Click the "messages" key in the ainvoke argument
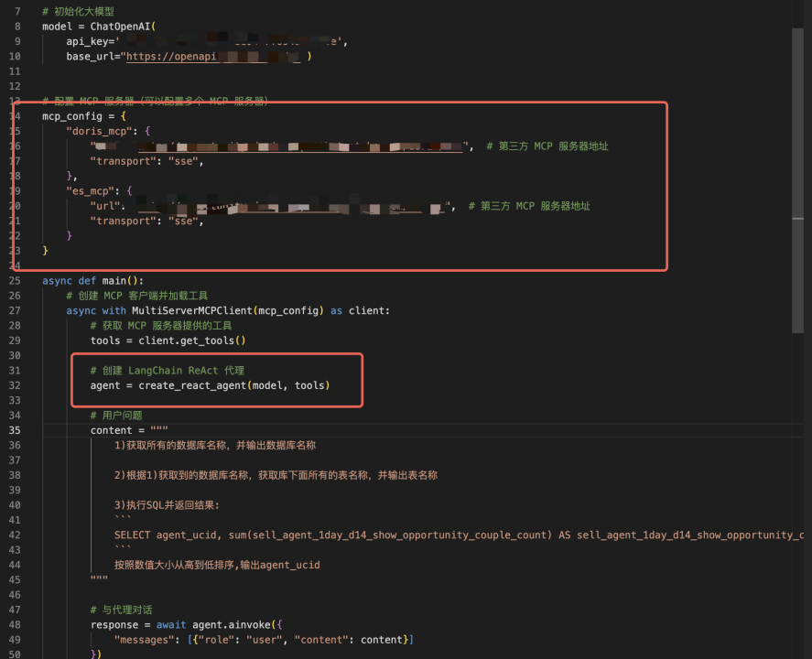Screen dimensions: 812x659 (144, 640)
